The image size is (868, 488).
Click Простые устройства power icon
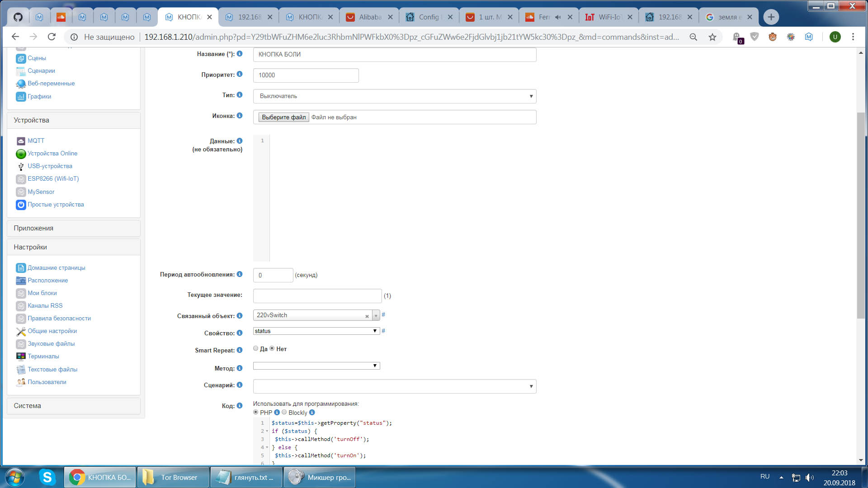point(21,205)
